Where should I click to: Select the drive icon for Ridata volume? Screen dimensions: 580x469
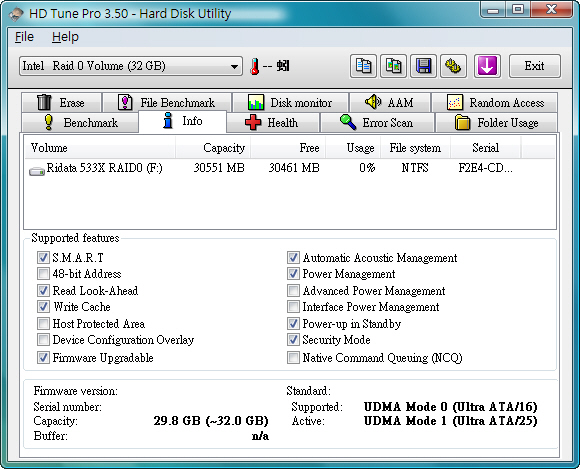click(37, 171)
